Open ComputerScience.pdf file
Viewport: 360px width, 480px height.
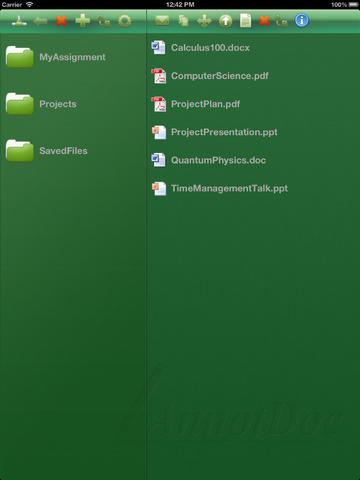253,76
